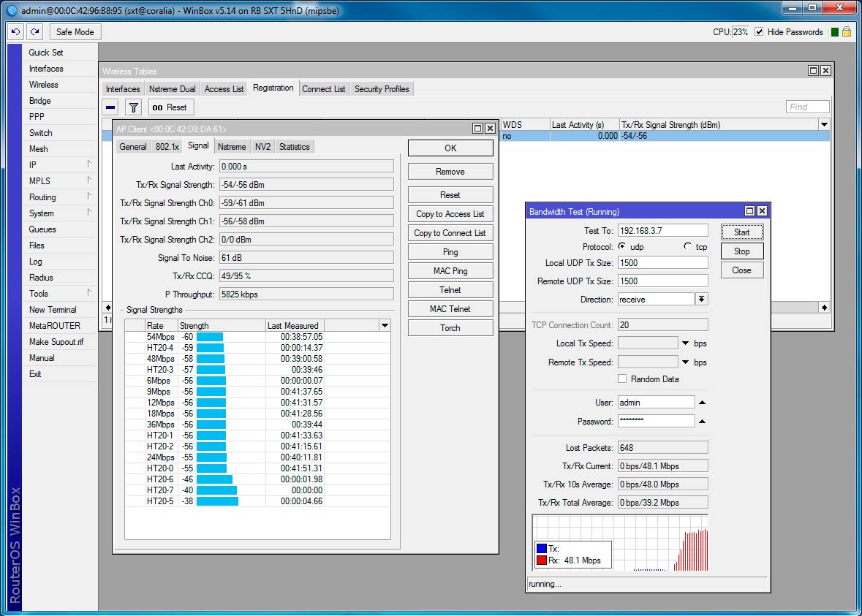Open Statistics tab in AP Client

coord(294,147)
